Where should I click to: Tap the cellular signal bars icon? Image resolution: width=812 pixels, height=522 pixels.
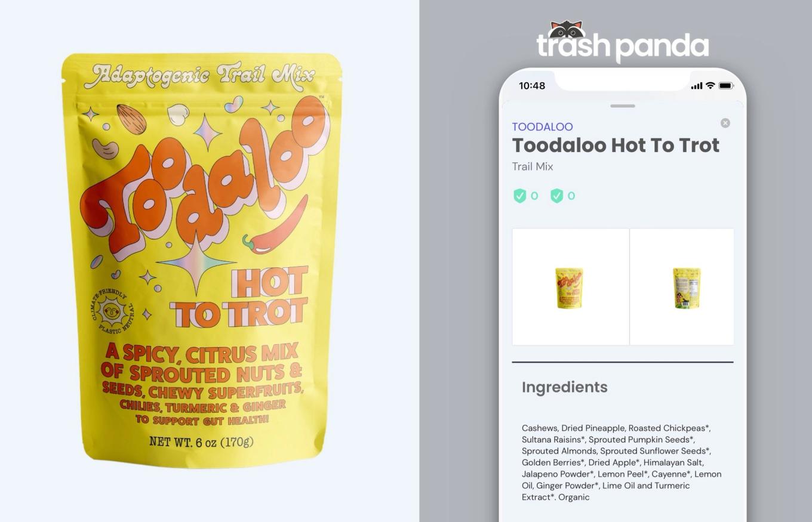tap(697, 86)
